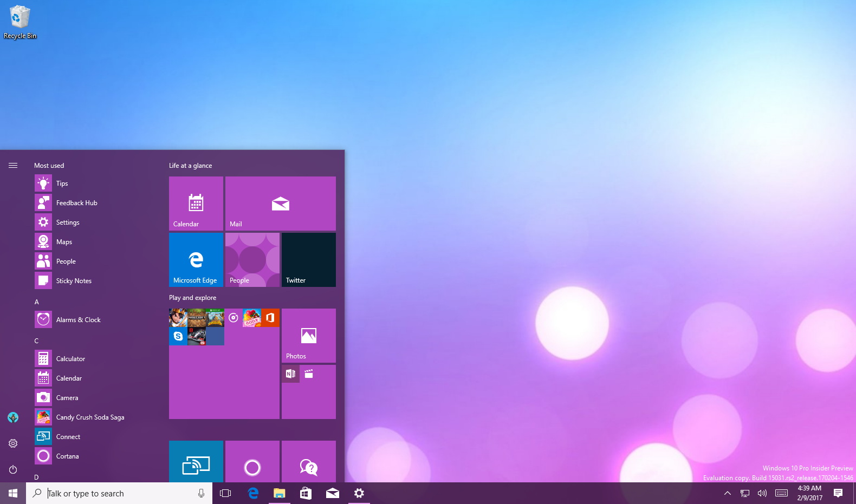Launch the Microsoft Edge tile
The height and width of the screenshot is (504, 856).
tap(196, 260)
